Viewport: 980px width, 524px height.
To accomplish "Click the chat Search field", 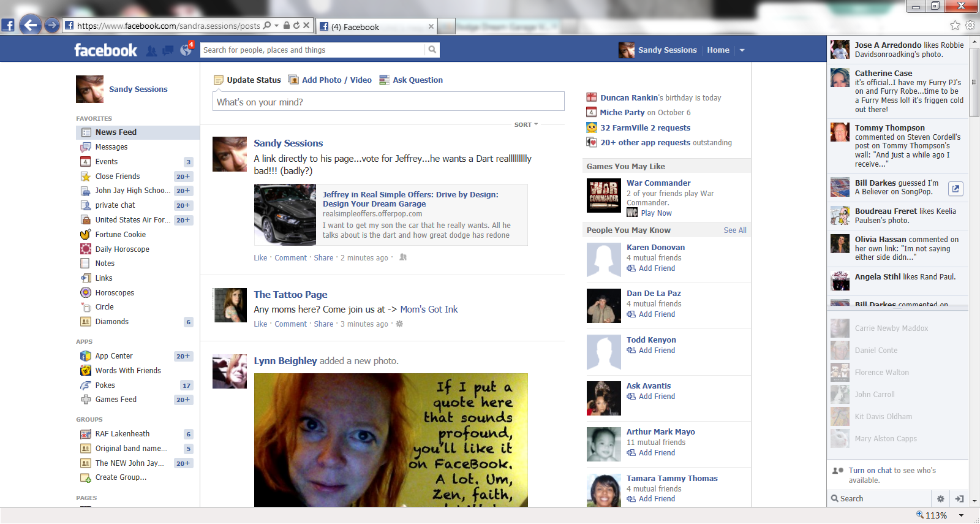I will point(880,499).
